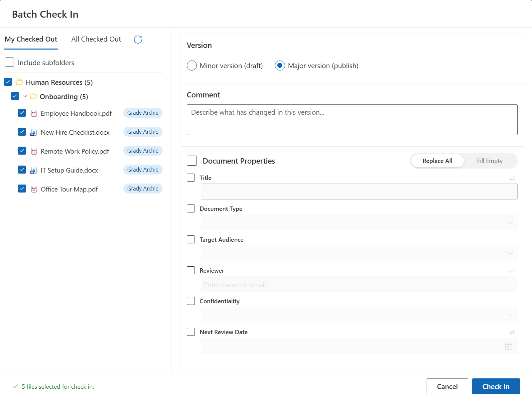Tick the Target Audience property checkbox
This screenshot has height=399, width=532.
click(191, 239)
